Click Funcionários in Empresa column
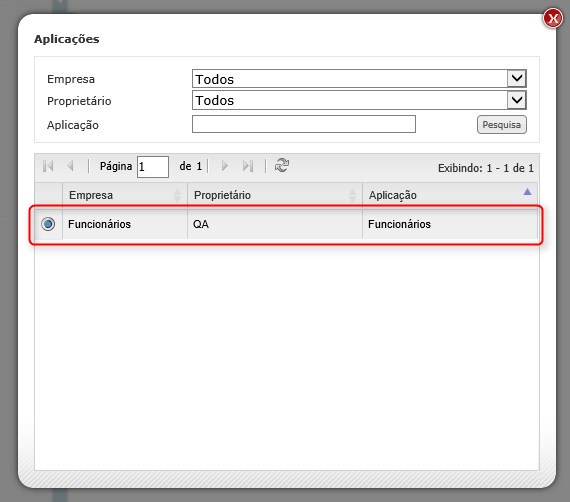 (99, 224)
